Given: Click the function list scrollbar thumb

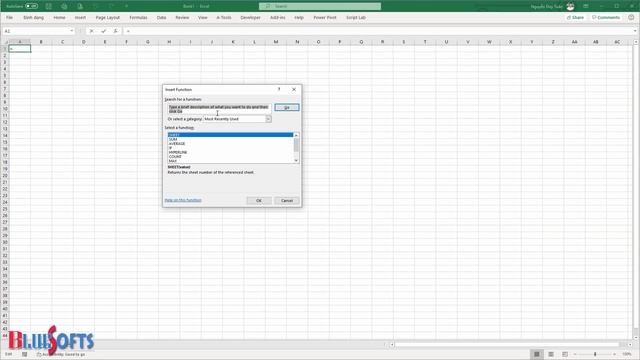Looking at the screenshot, I should (x=296, y=144).
